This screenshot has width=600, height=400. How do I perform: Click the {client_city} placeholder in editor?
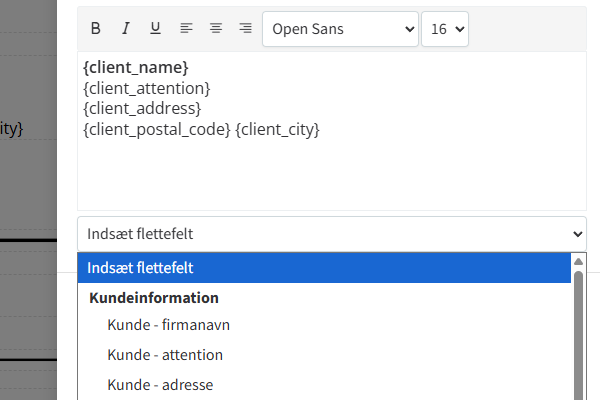pyautogui.click(x=277, y=129)
